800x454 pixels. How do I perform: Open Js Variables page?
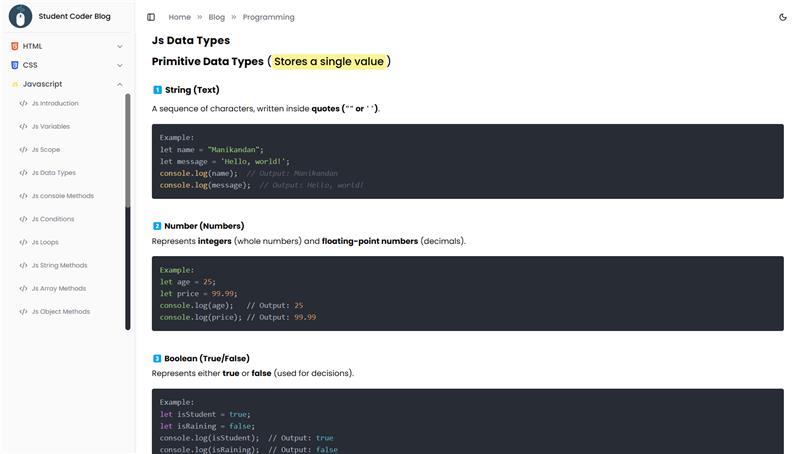pos(51,127)
